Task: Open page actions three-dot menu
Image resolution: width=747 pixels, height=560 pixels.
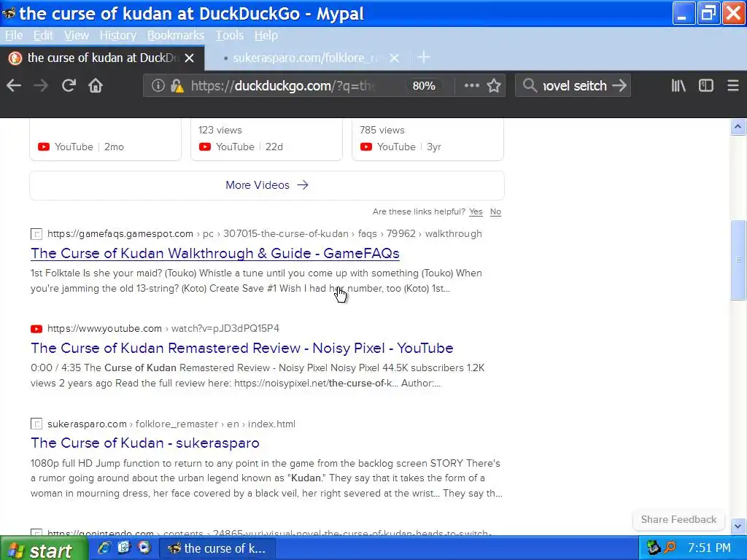Action: coord(472,86)
